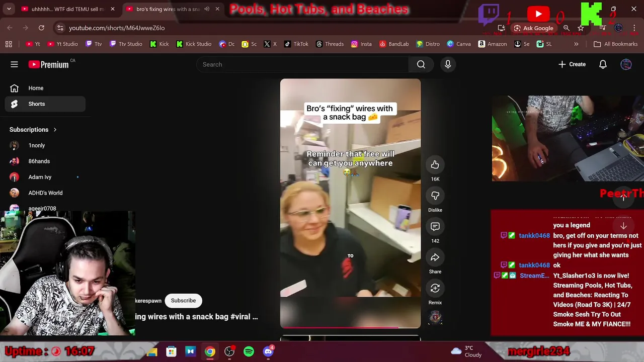Close the TEMU video tab
Viewport: 644px width, 362px height.
pos(113,9)
